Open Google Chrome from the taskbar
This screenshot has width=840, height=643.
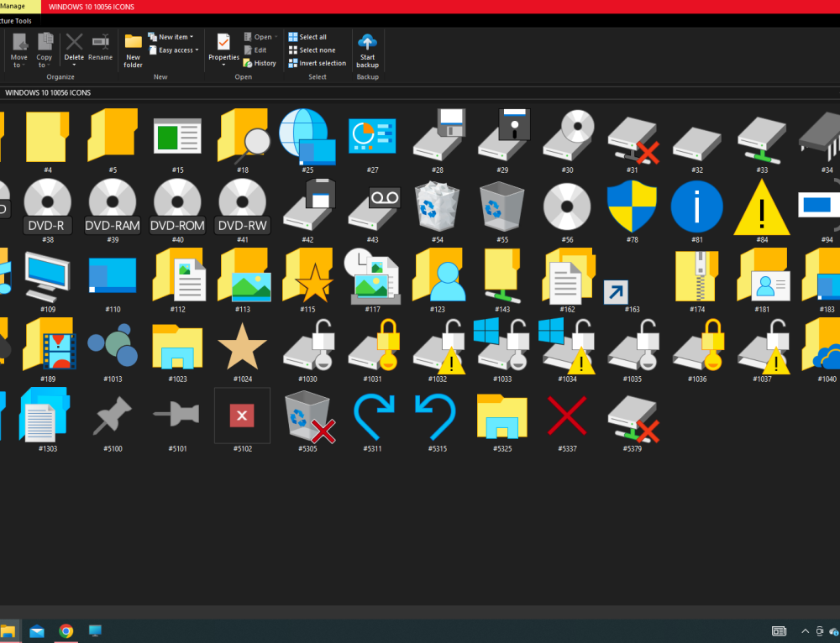coord(66,630)
